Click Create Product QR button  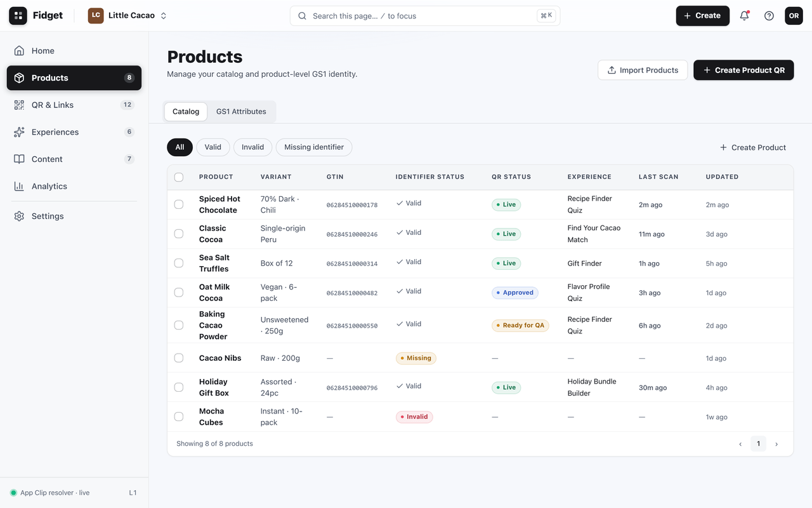point(743,70)
